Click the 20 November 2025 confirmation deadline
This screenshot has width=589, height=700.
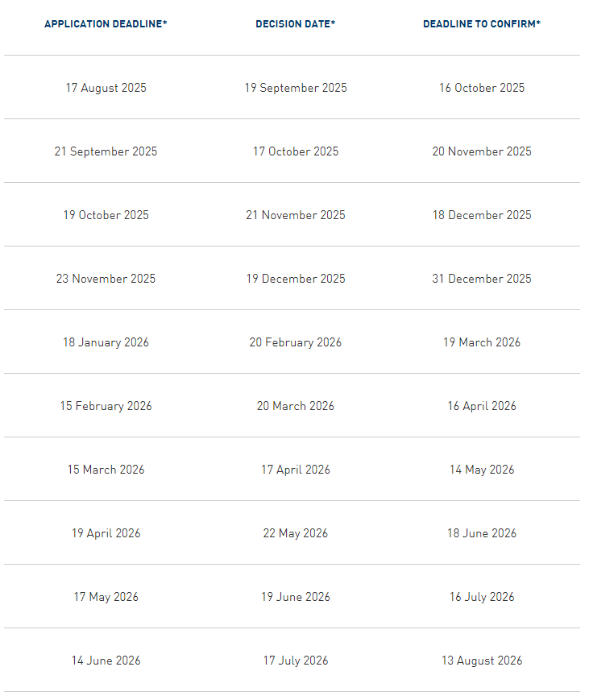[x=482, y=151]
